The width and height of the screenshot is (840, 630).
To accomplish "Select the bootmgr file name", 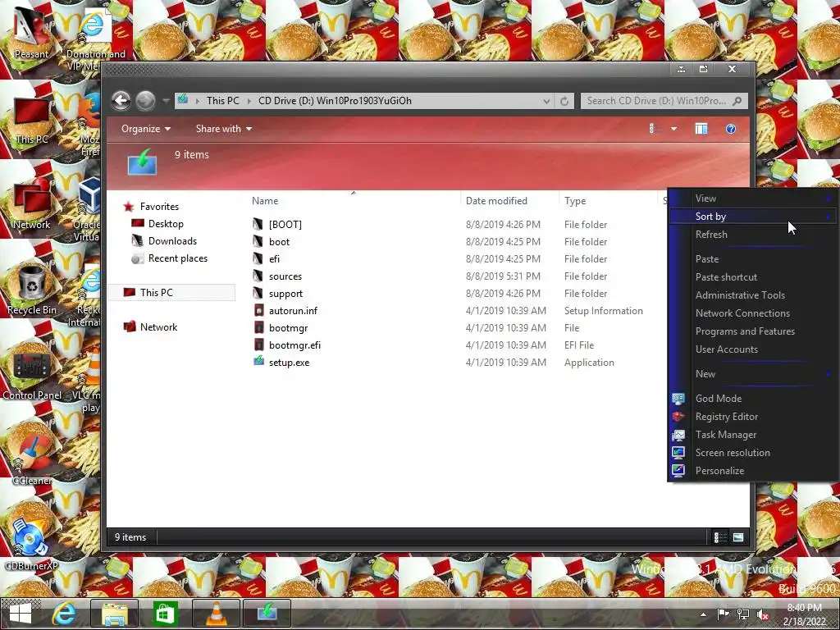I will 288,328.
